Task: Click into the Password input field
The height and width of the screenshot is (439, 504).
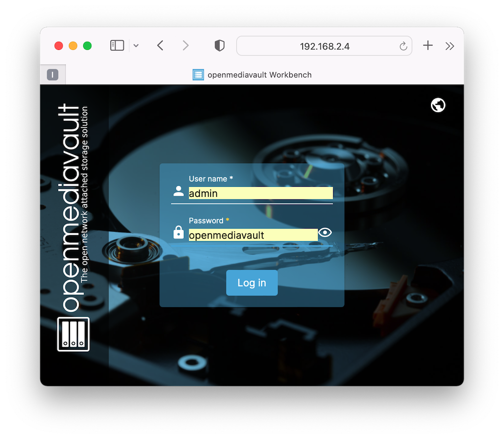Action: tap(253, 235)
